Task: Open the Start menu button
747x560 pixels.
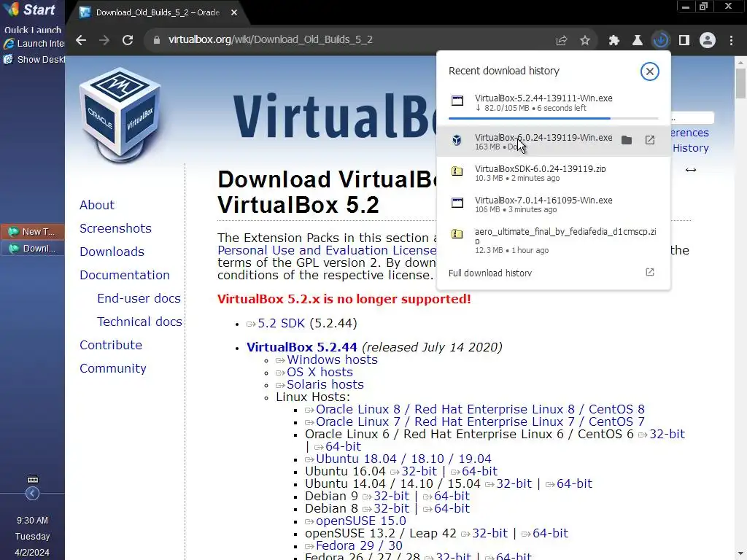Action: (x=29, y=9)
